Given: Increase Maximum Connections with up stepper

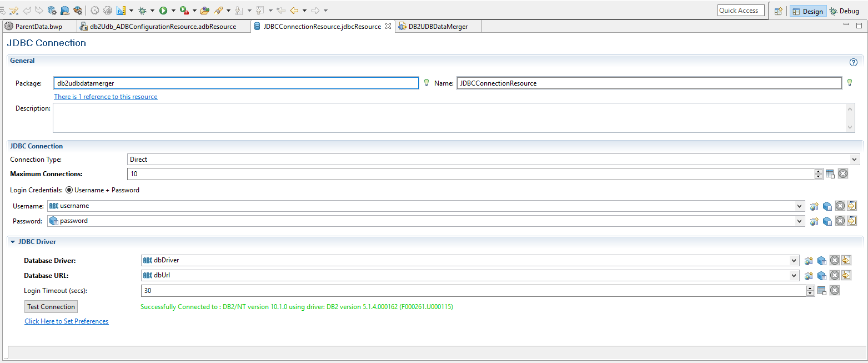Looking at the screenshot, I should (818, 171).
